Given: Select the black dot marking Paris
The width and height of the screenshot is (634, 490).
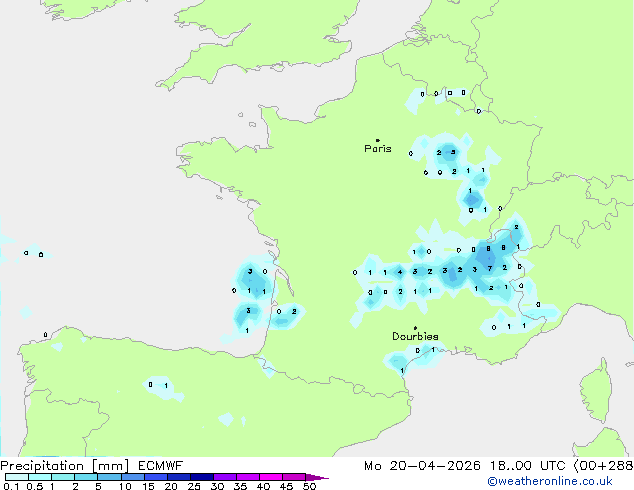Looking at the screenshot, I should point(378,140).
